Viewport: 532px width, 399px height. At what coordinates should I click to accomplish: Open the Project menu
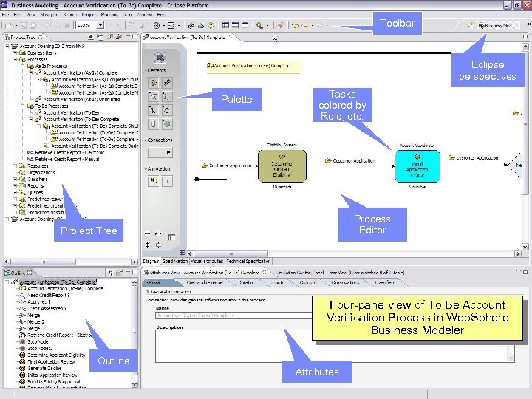(x=89, y=15)
